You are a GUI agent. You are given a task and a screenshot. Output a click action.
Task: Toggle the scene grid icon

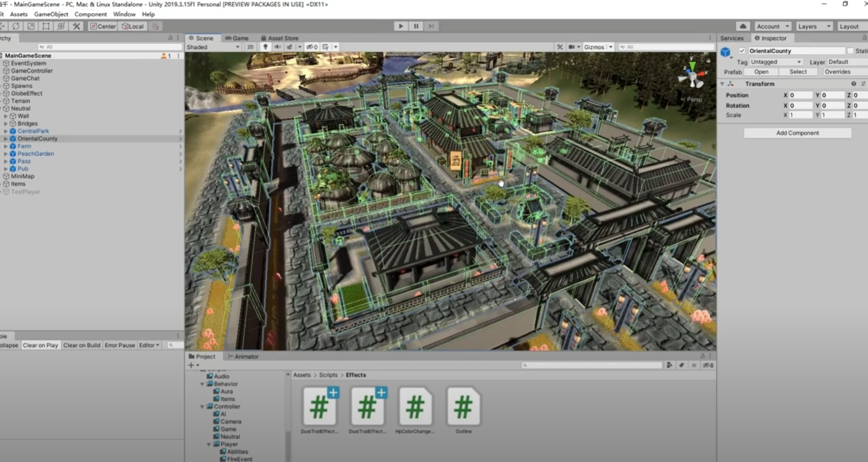click(x=326, y=47)
